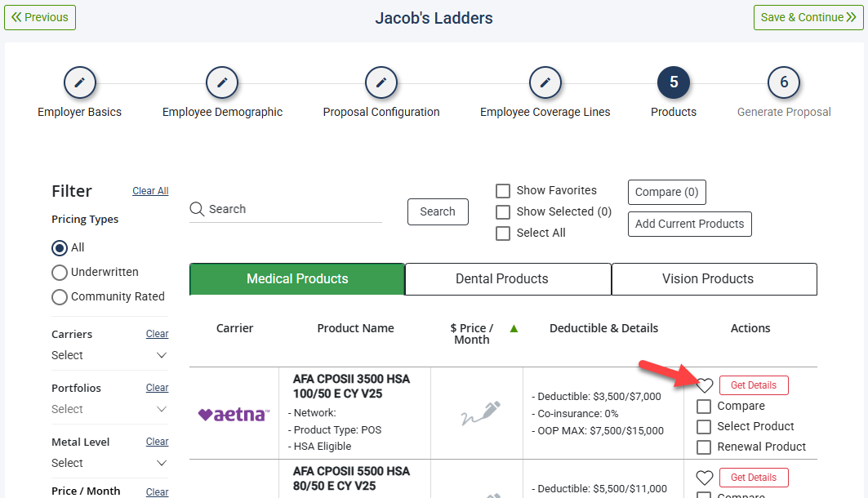
Task: Click the Previous button
Action: coord(40,18)
